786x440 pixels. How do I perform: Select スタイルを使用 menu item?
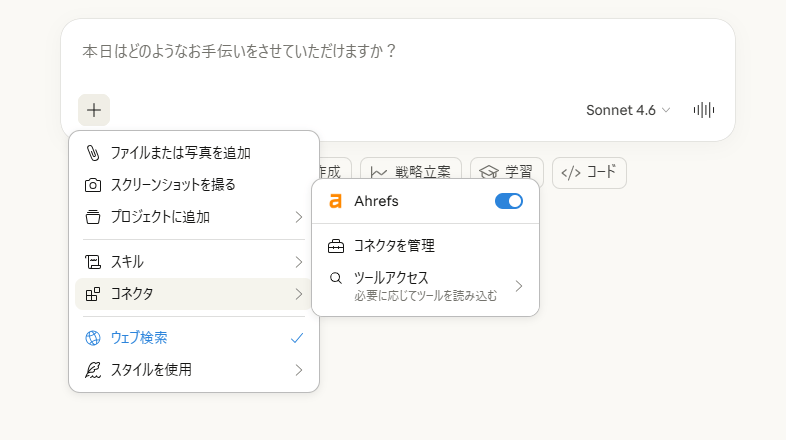pyautogui.click(x=193, y=370)
